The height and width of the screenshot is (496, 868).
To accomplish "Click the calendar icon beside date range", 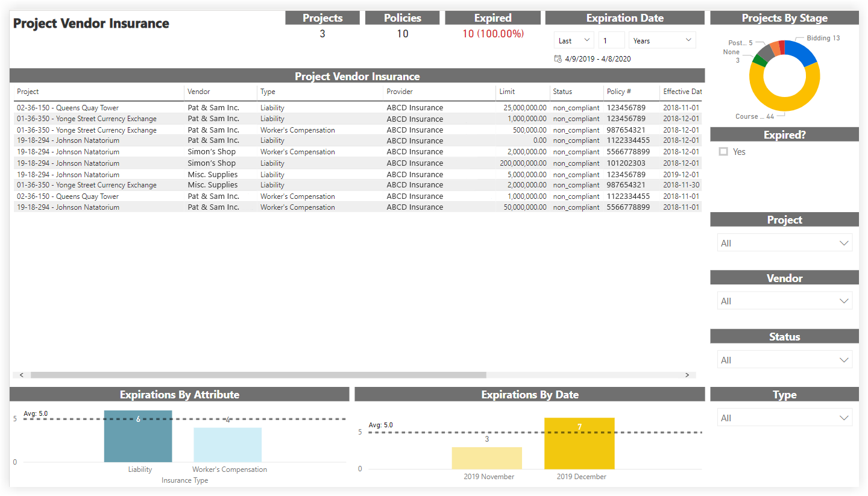I will point(558,59).
